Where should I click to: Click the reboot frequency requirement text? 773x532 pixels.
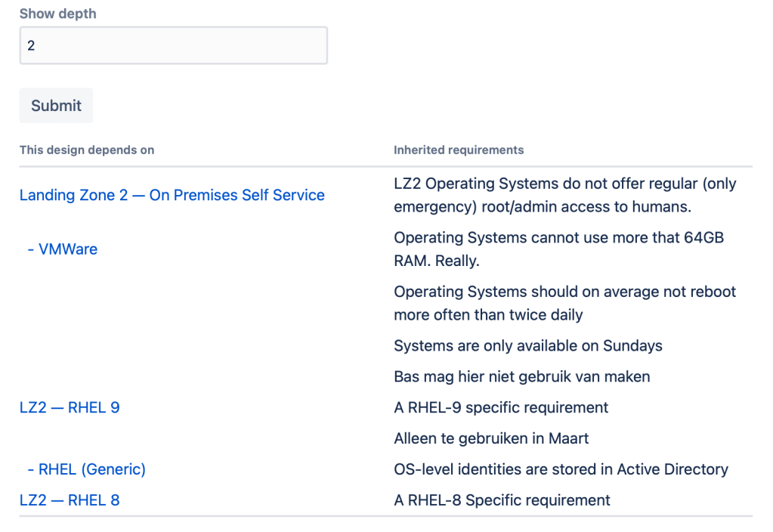coord(564,303)
